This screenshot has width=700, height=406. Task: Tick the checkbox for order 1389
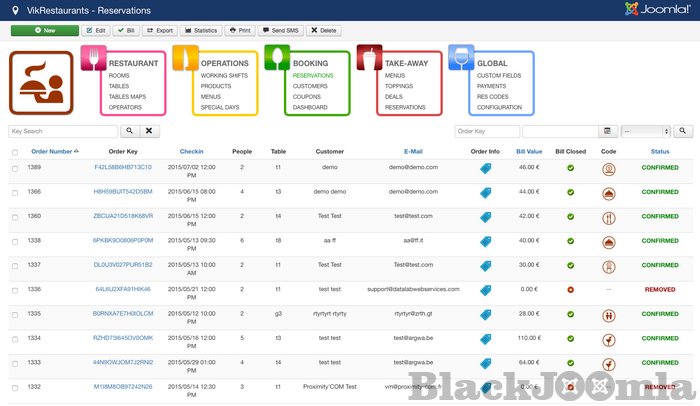coord(15,168)
